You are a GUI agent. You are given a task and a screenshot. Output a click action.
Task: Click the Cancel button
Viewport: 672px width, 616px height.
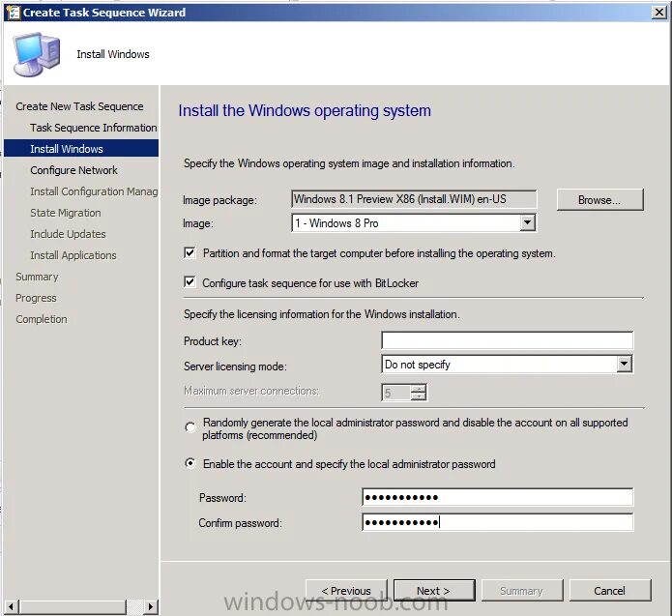610,591
